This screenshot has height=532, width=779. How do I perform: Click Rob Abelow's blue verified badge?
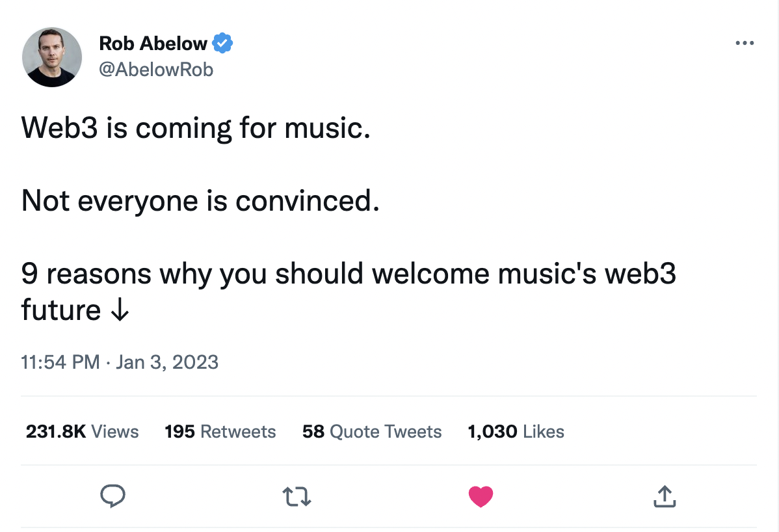(x=222, y=42)
